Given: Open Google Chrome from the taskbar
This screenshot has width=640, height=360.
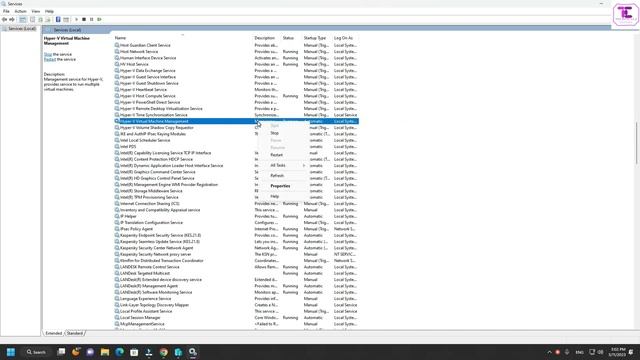Looking at the screenshot, I should (x=164, y=352).
